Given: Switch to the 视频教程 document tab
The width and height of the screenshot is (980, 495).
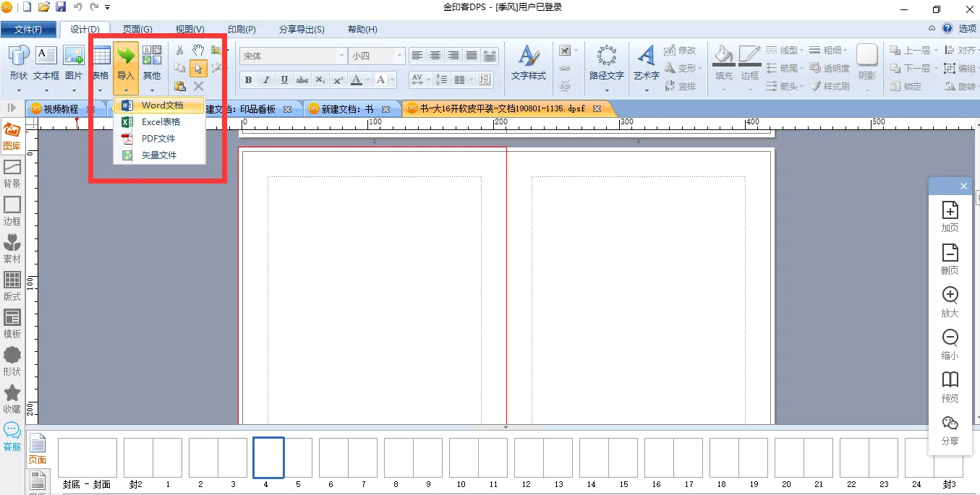Looking at the screenshot, I should tap(60, 109).
